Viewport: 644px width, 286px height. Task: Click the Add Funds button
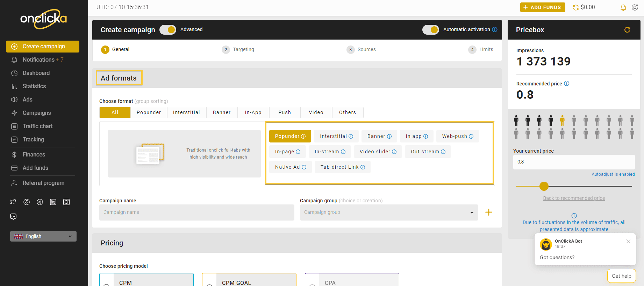click(x=542, y=7)
